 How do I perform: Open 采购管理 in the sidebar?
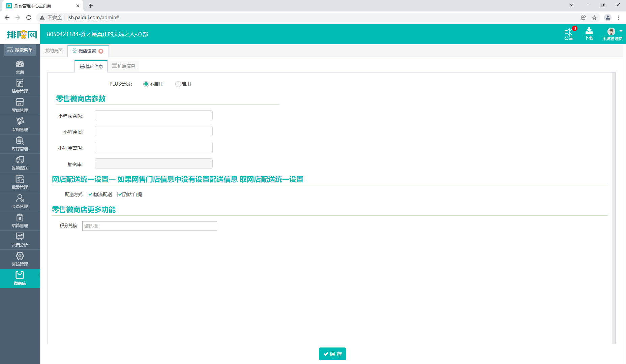(20, 125)
